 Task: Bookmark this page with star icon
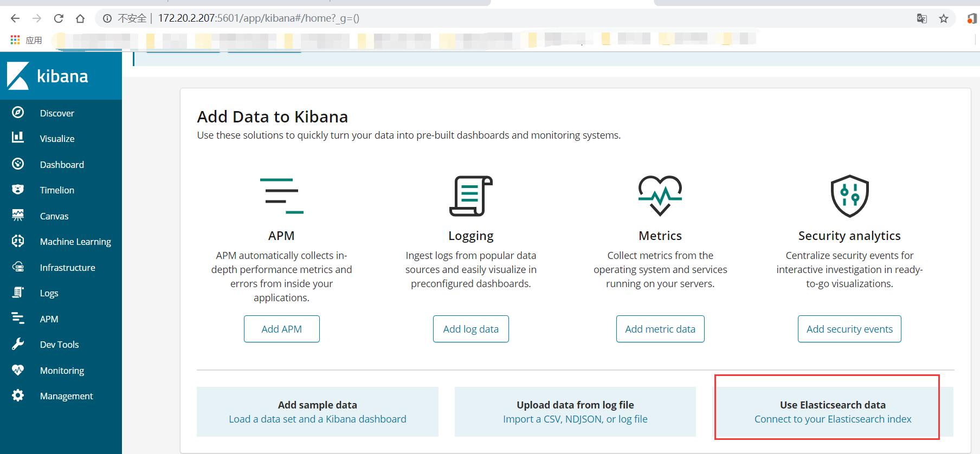[x=944, y=18]
